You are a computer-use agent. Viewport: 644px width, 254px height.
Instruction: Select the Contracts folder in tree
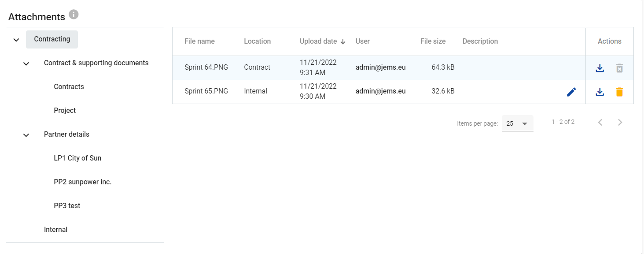69,87
